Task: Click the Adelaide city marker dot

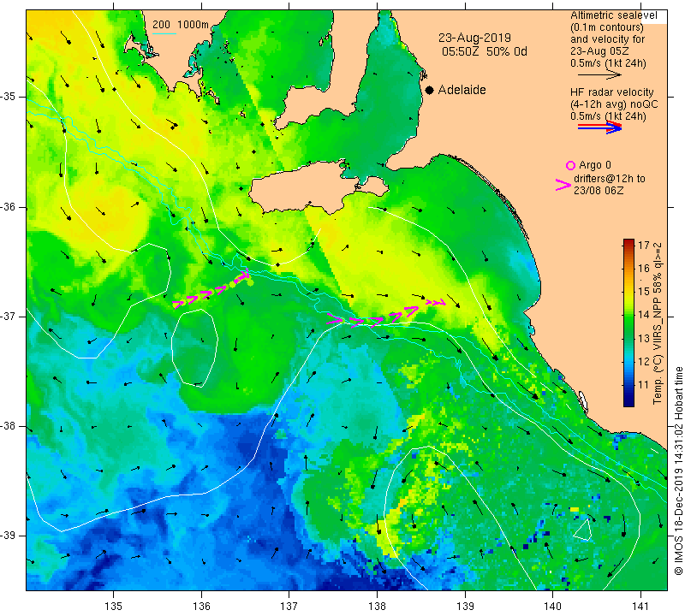Action: [430, 90]
